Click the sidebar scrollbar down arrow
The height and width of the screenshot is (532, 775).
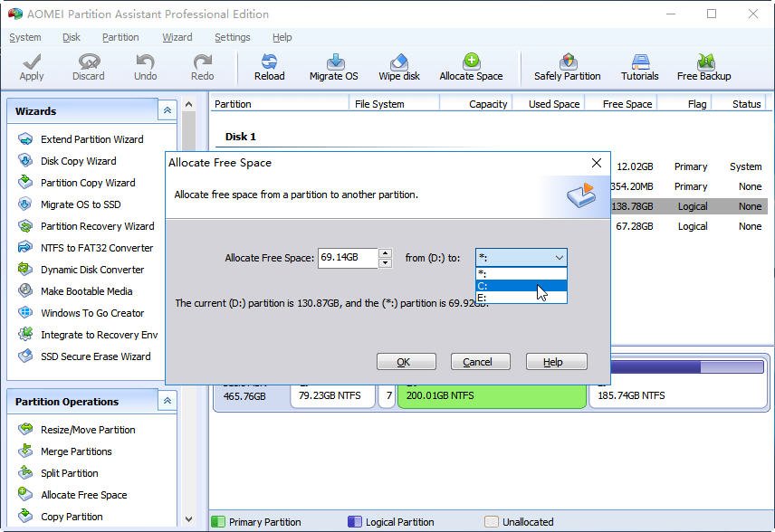point(188,518)
